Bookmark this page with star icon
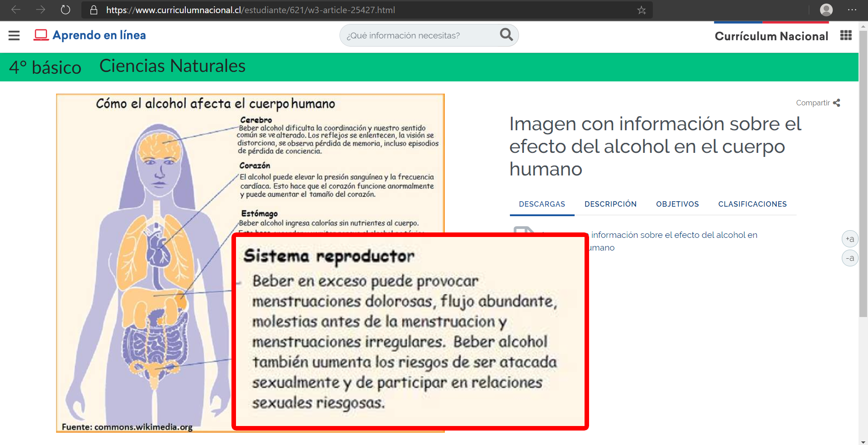 click(642, 10)
